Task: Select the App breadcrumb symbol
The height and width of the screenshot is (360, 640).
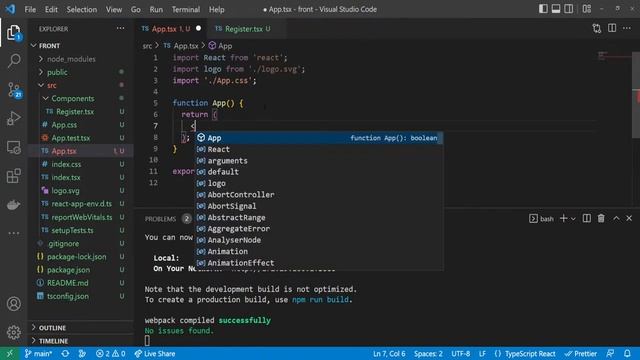Action: 220,46
